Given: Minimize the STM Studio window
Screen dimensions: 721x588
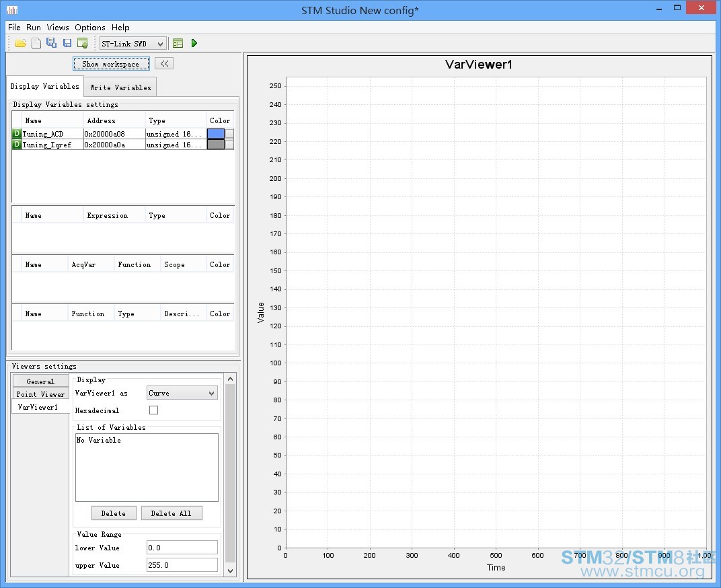Looking at the screenshot, I should [x=659, y=8].
